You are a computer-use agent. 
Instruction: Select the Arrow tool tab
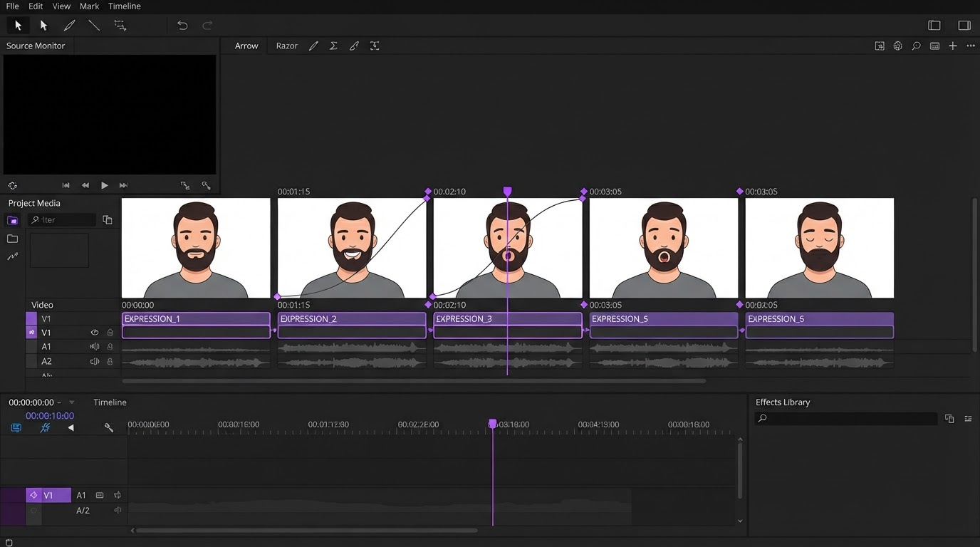point(246,46)
